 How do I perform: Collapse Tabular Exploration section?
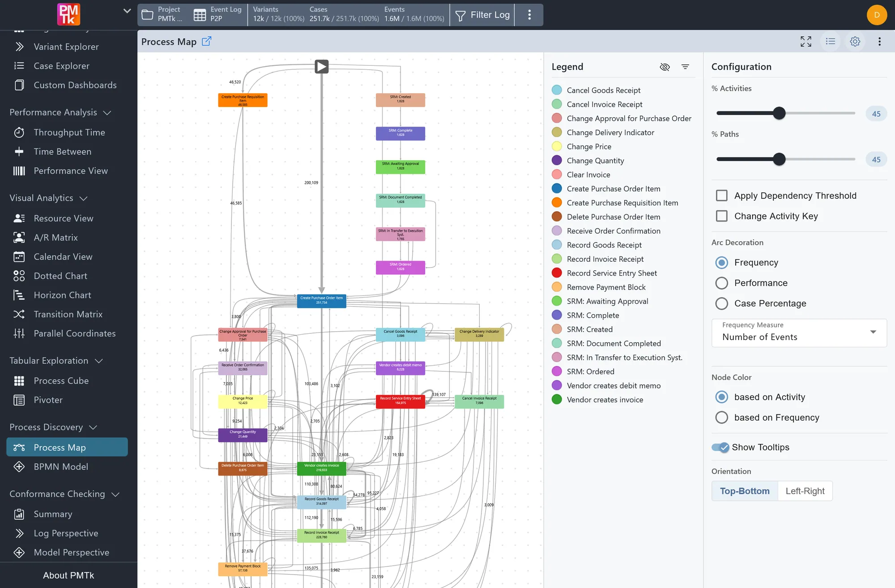[x=99, y=361]
